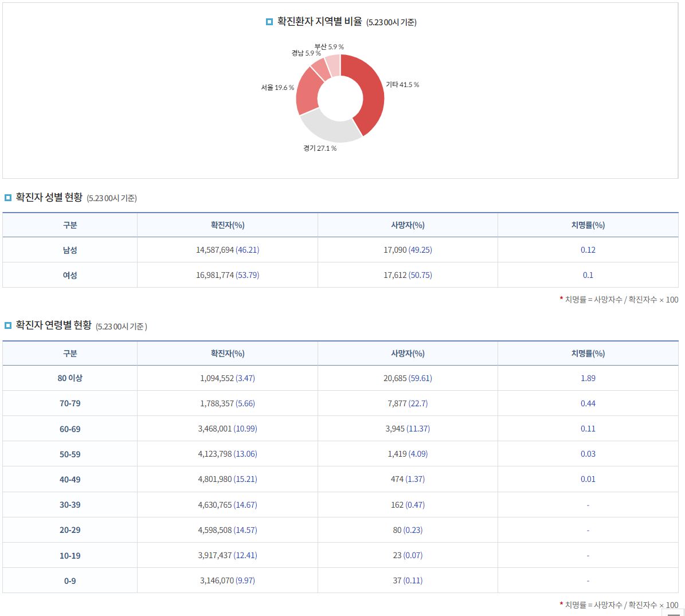Click the 사망자(%) header in age table
Screen dimensions: 685x616
[408, 354]
